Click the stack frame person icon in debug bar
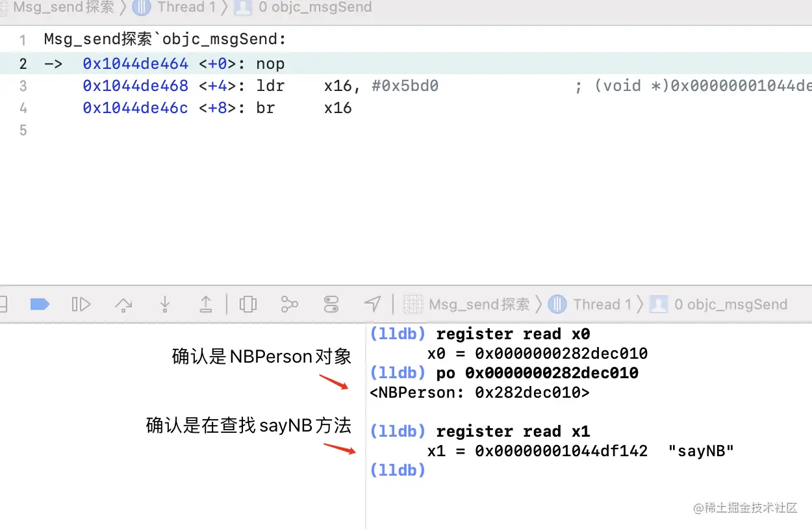Viewport: 812px width, 529px height. [x=659, y=303]
